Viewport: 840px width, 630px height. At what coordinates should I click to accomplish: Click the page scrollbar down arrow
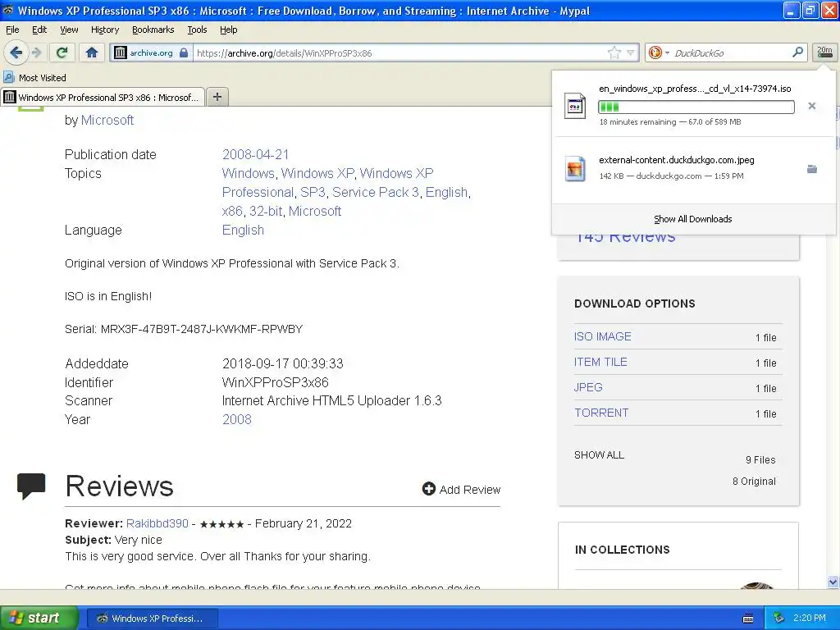point(833,582)
